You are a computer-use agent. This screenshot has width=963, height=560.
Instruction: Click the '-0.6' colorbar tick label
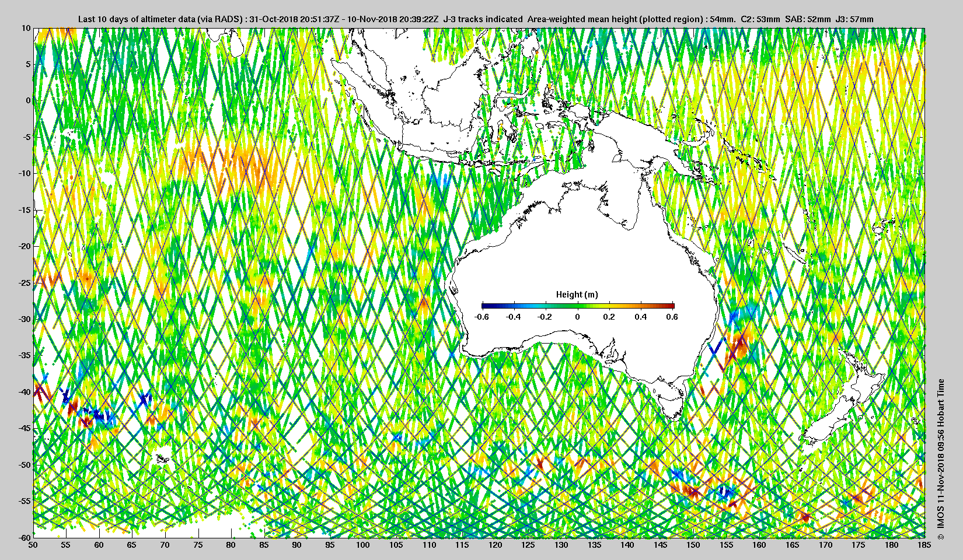click(481, 317)
